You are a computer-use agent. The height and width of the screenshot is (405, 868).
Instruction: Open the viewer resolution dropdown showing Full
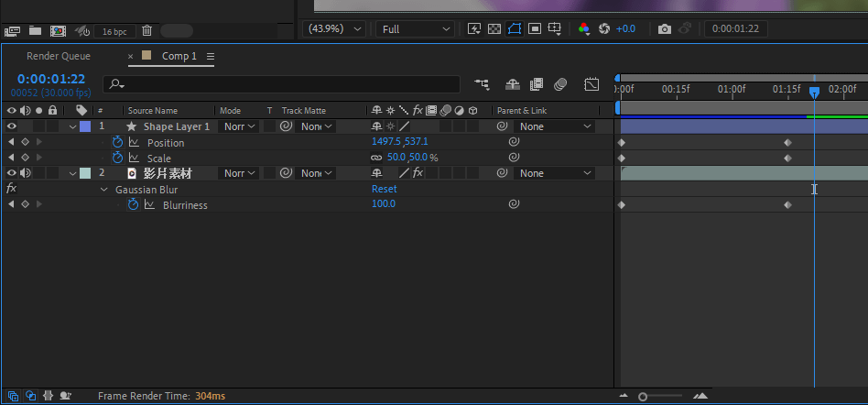point(414,29)
